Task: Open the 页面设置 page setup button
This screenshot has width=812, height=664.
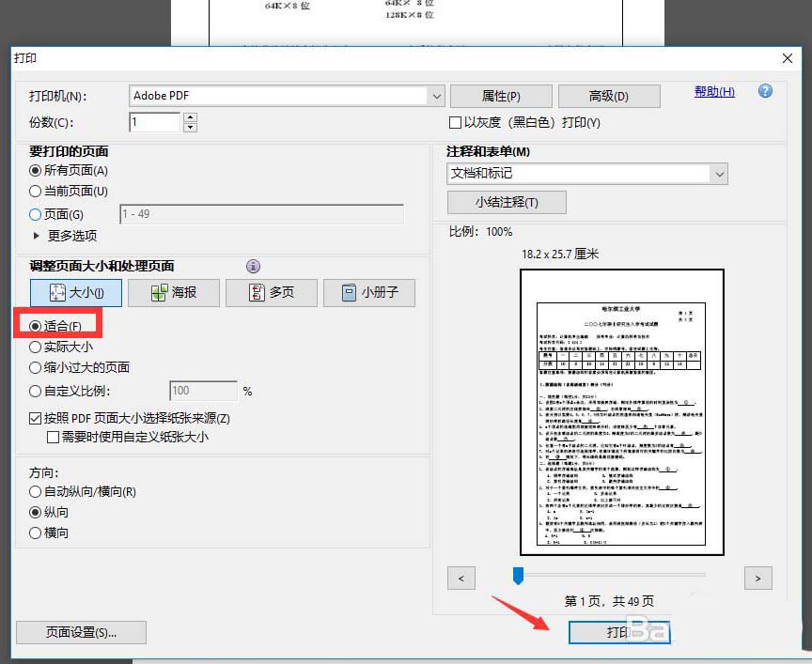Action: [x=82, y=632]
